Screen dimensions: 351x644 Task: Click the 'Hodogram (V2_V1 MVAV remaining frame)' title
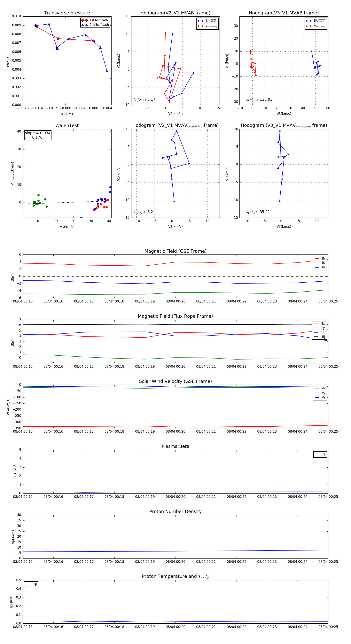point(175,125)
